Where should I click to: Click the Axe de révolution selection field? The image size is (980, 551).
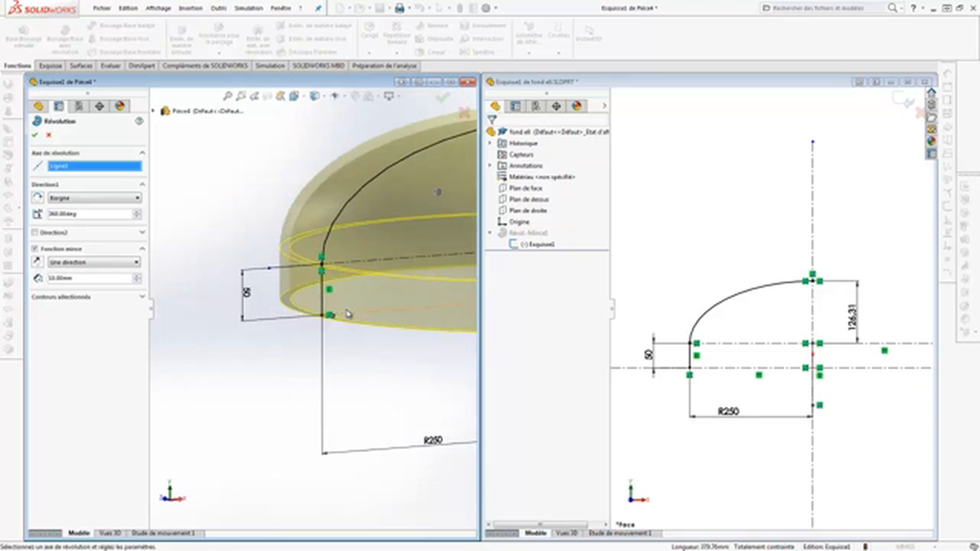pos(94,166)
